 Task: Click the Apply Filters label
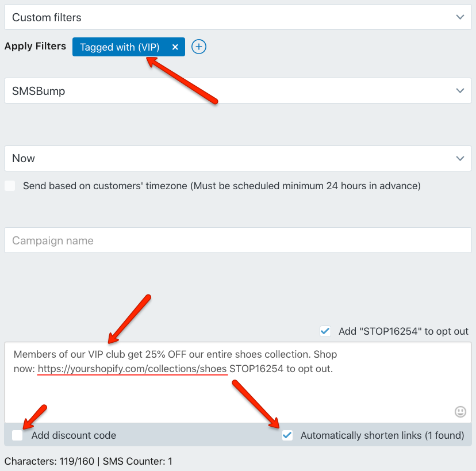35,46
